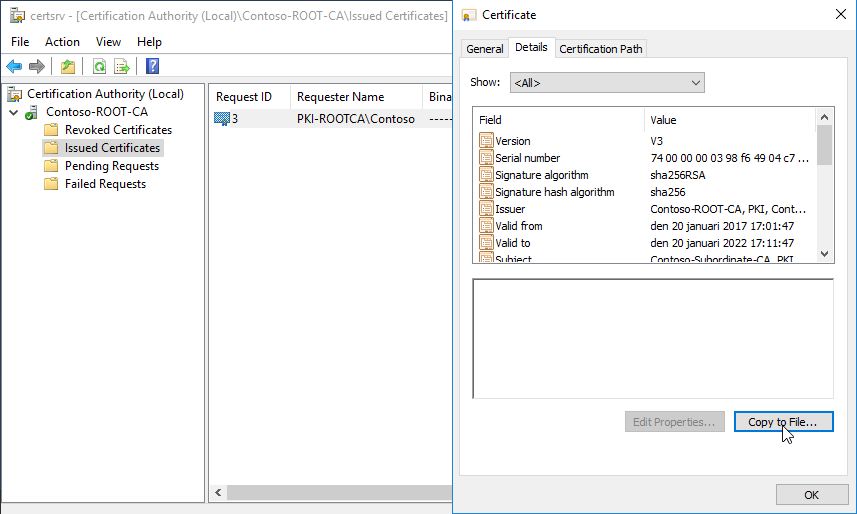Image resolution: width=857 pixels, height=514 pixels.
Task: Click the Forward arrow toolbar icon
Action: (x=37, y=67)
